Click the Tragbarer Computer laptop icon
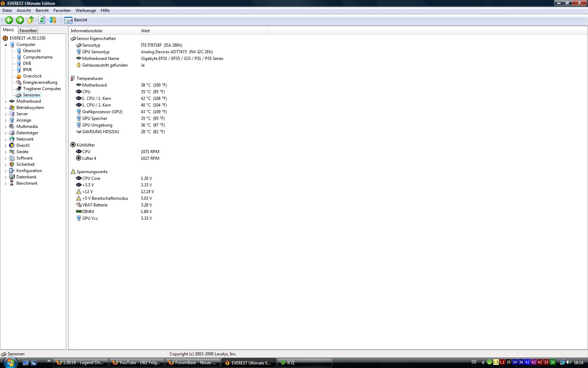588x368 pixels. coord(19,89)
